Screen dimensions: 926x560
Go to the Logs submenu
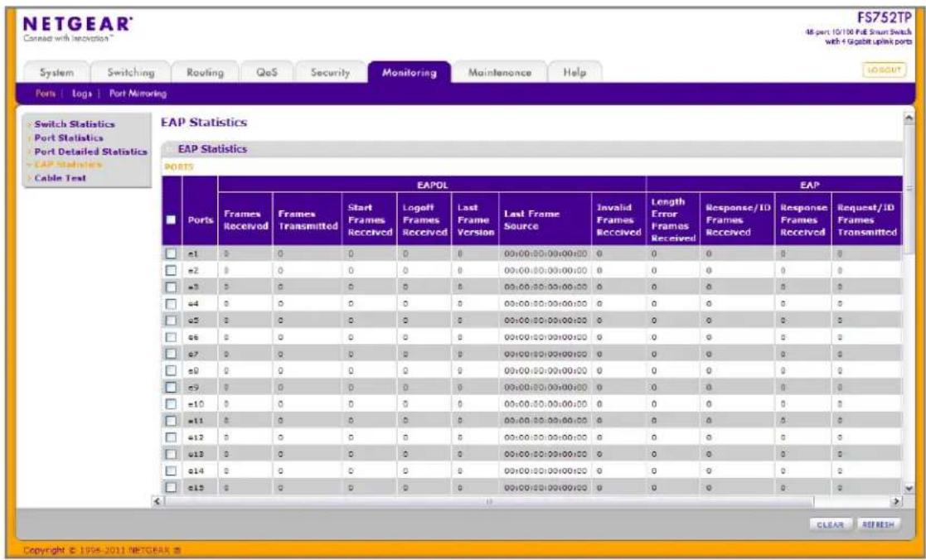click(82, 94)
